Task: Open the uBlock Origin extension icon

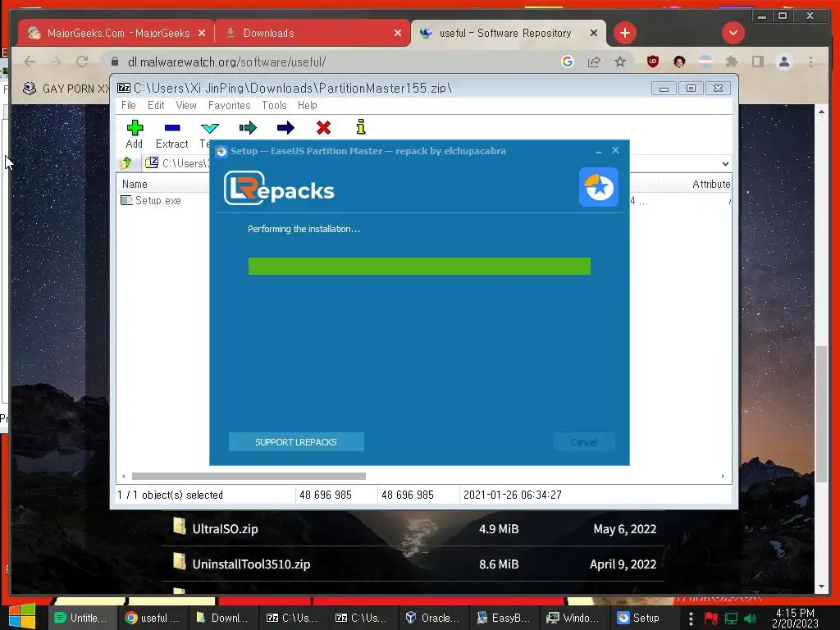Action: click(652, 62)
